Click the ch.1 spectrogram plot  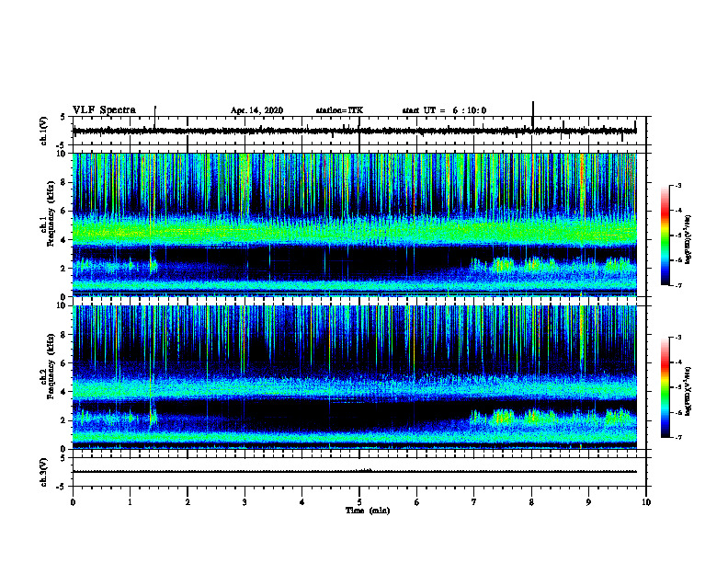coord(355,224)
